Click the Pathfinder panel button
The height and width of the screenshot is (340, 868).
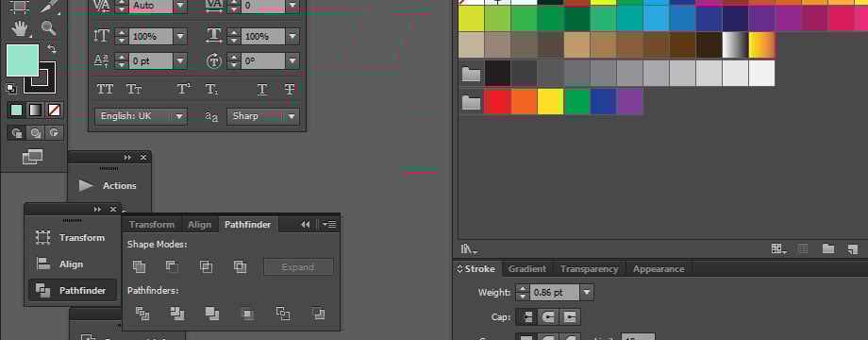click(73, 290)
